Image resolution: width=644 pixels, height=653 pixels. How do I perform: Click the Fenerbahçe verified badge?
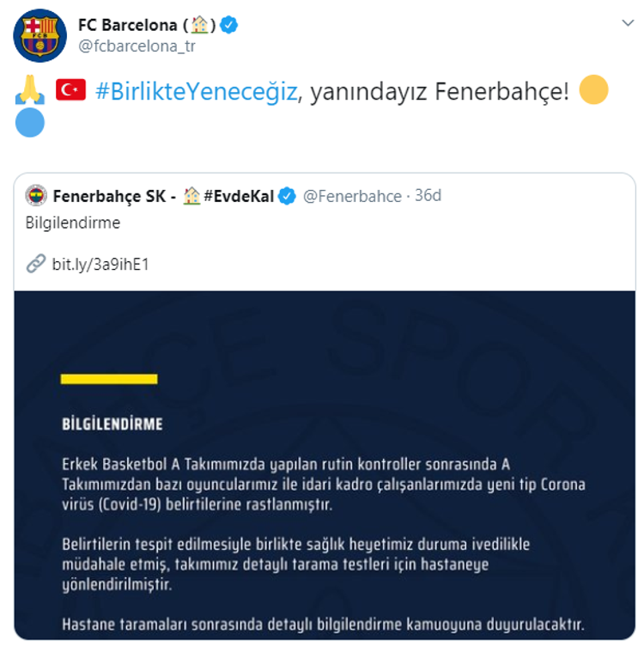[287, 196]
